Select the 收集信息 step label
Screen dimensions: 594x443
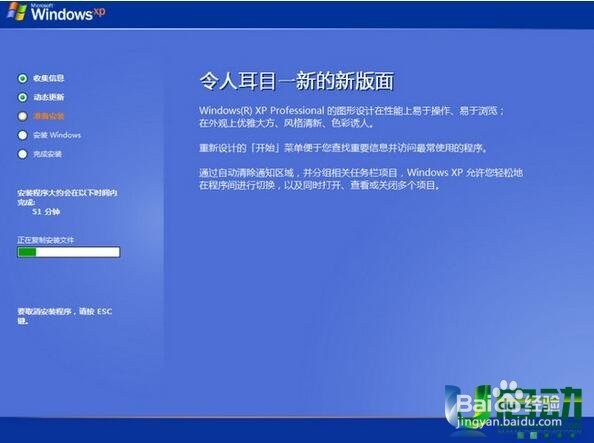tap(48, 78)
